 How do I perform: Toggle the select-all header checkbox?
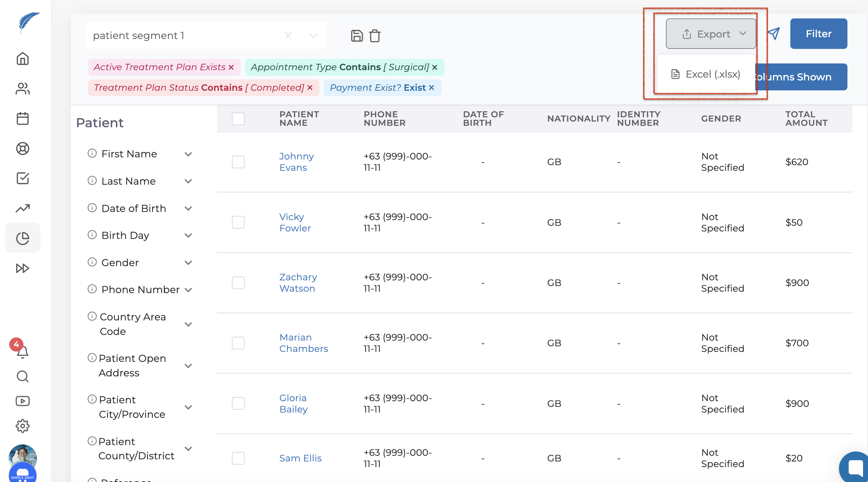[238, 119]
